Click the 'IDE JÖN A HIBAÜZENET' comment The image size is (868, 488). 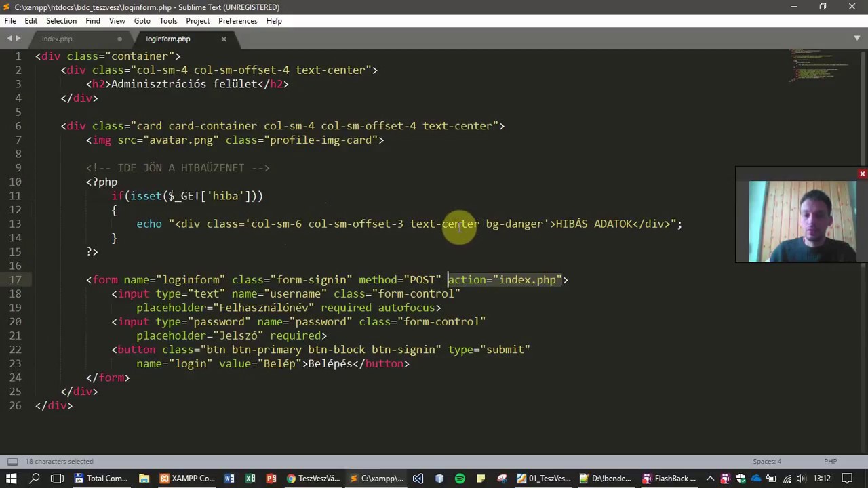pos(178,168)
